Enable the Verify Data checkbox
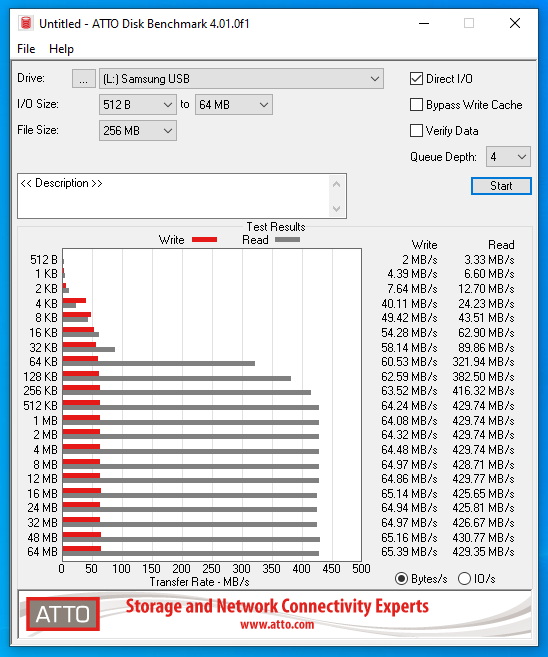This screenshot has width=548, height=657. click(416, 131)
